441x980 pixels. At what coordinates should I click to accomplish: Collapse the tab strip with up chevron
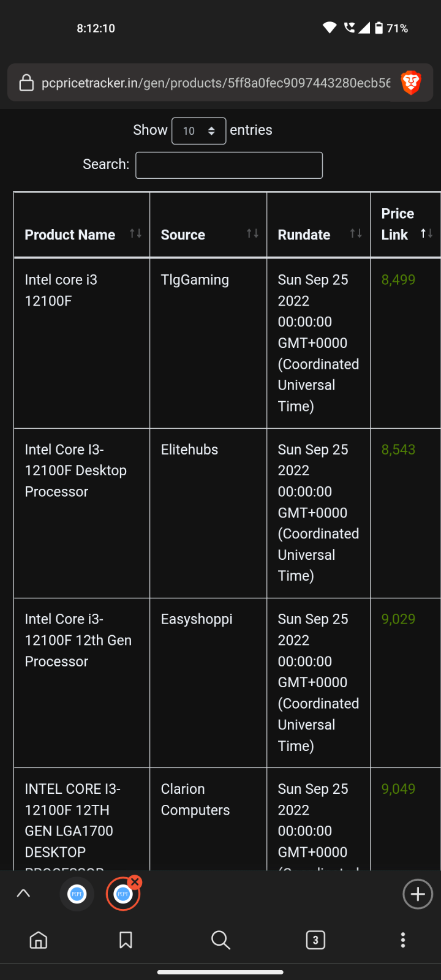pos(23,894)
